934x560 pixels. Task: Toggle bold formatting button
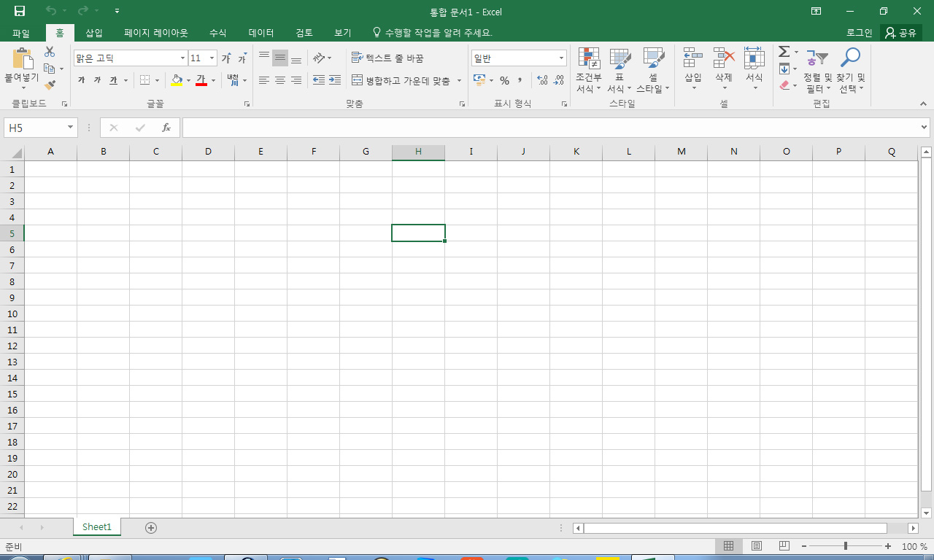[81, 80]
